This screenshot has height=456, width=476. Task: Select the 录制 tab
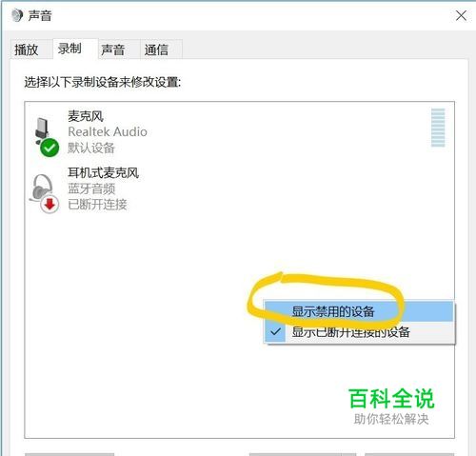point(69,49)
